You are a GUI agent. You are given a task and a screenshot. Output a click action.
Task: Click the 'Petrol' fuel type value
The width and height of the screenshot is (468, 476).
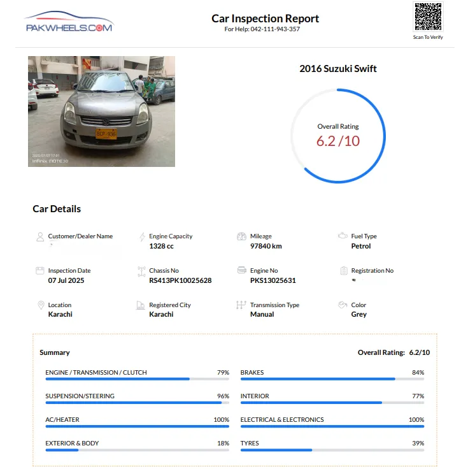click(361, 246)
